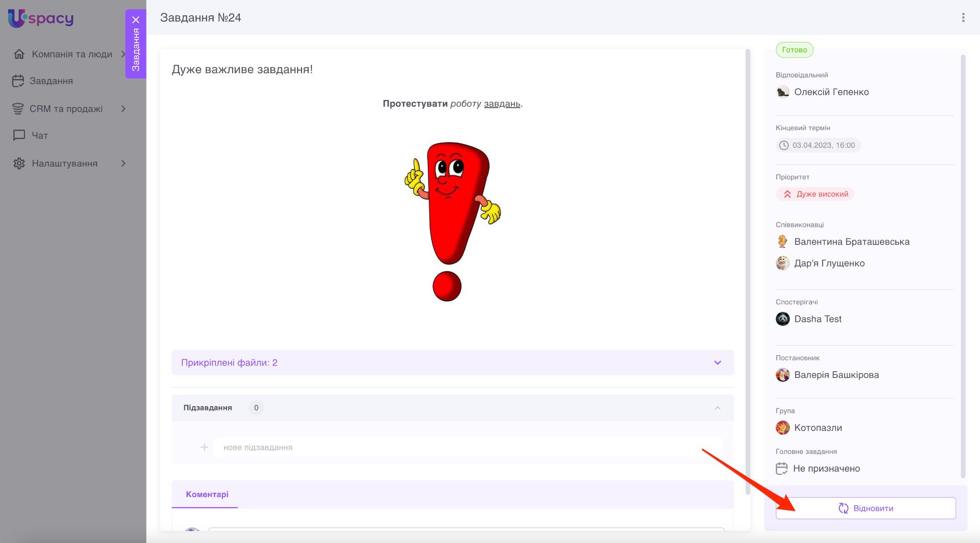Click Олексій Гепенко's avatar
The image size is (980, 543).
(782, 92)
